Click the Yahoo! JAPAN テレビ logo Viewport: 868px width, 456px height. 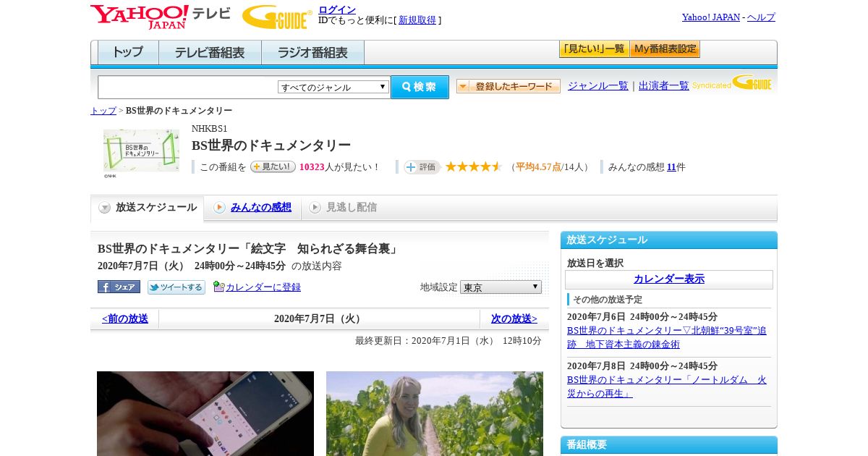[161, 17]
